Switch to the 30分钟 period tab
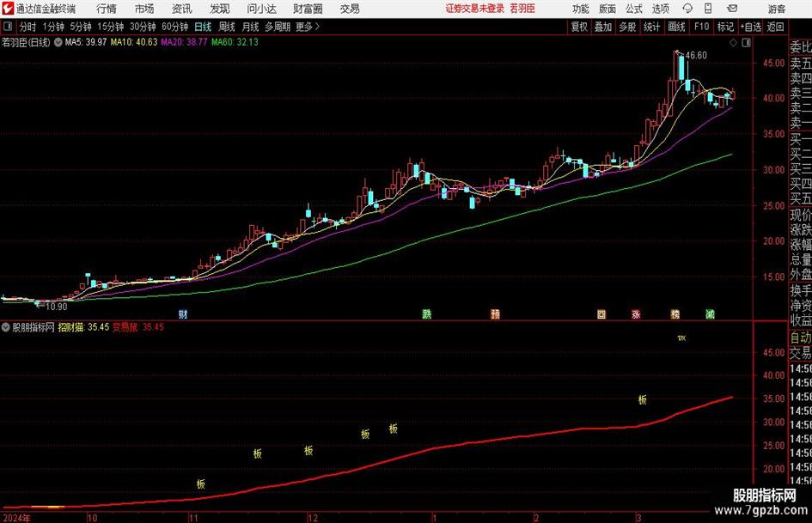The width and height of the screenshot is (812, 523). (143, 27)
